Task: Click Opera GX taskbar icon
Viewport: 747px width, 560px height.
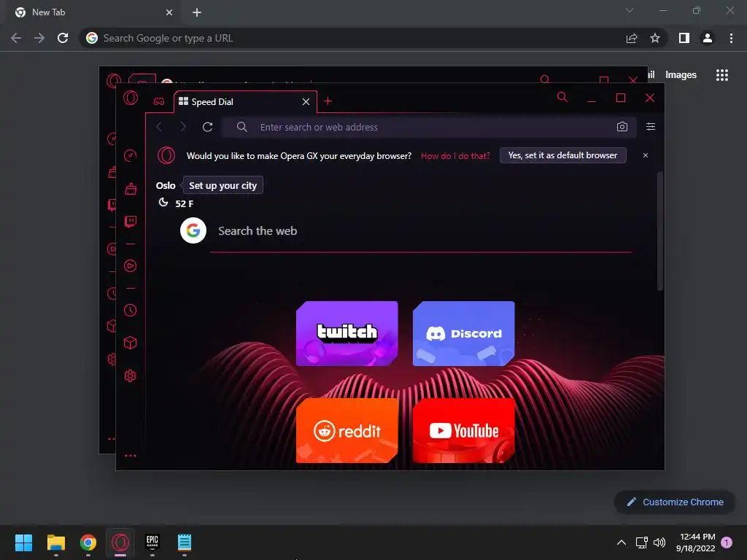Action: (x=120, y=542)
